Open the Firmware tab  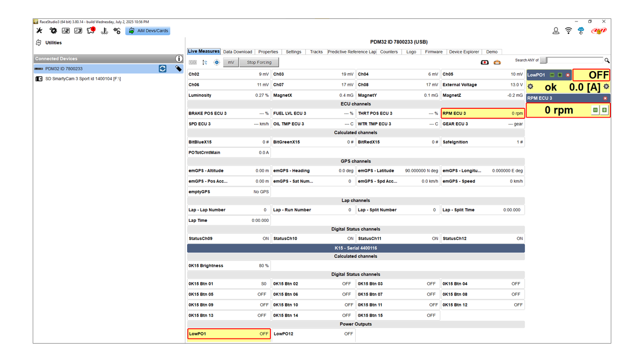click(x=434, y=52)
